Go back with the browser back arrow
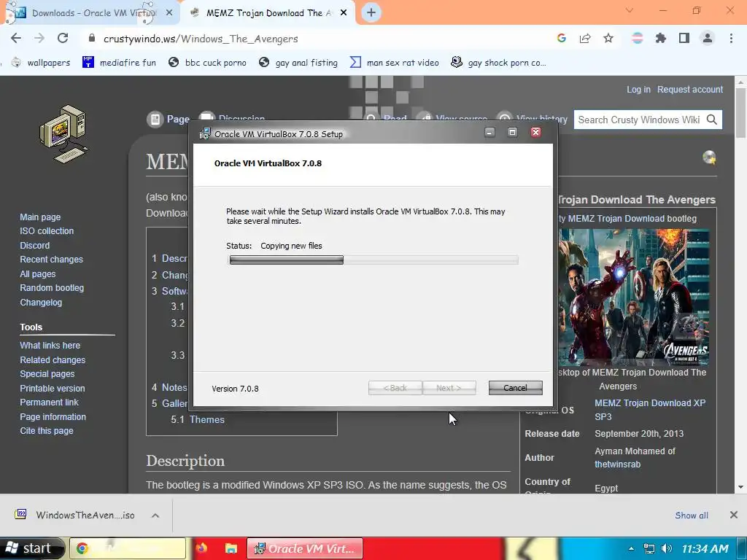Viewport: 747px width, 560px height. 16,39
